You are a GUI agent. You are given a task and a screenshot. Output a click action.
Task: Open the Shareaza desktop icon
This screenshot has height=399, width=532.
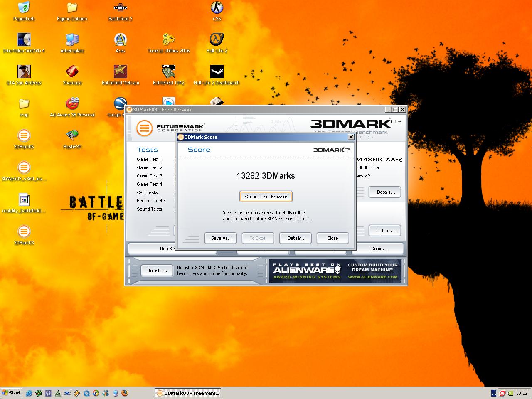coord(72,75)
